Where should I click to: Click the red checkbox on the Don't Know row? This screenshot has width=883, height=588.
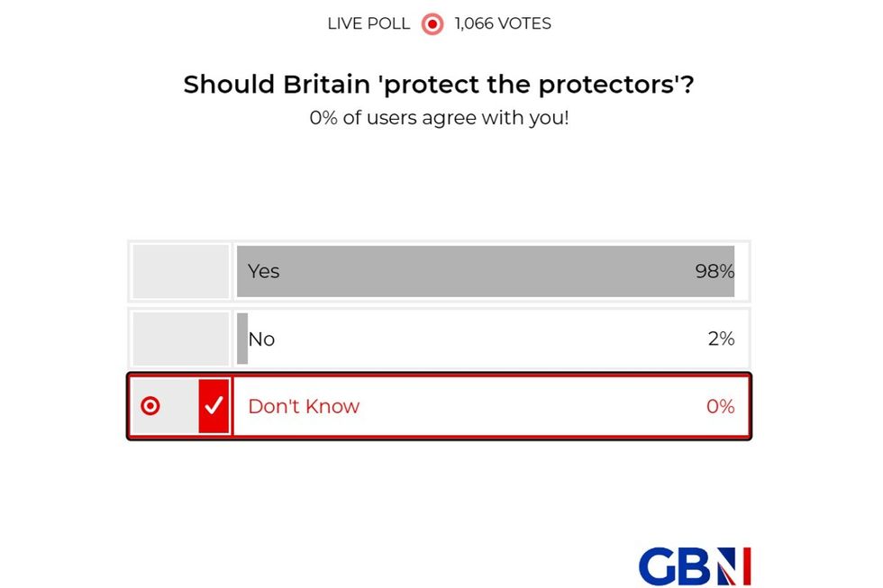213,406
